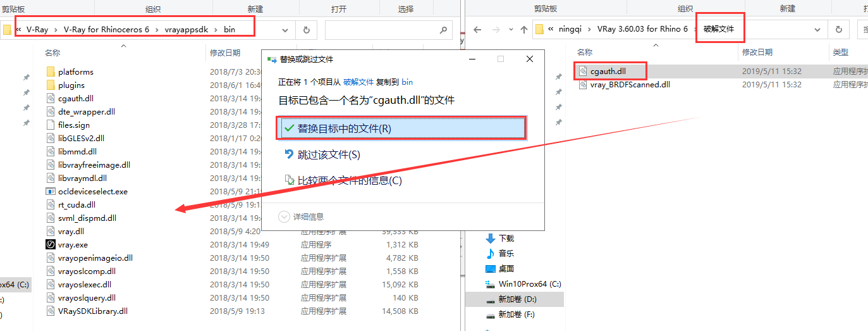Click the folder icon in left address bar

[x=7, y=30]
